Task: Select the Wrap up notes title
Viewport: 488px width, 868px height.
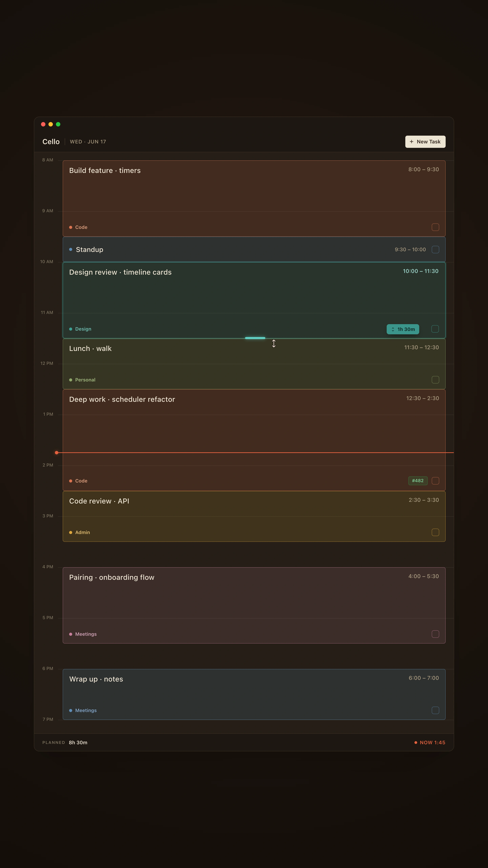Action: (x=96, y=679)
